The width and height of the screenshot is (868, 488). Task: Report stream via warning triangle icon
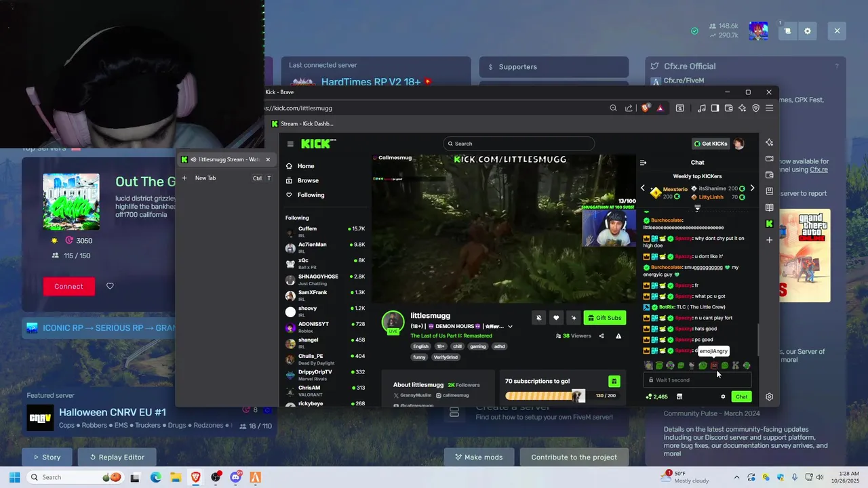618,335
